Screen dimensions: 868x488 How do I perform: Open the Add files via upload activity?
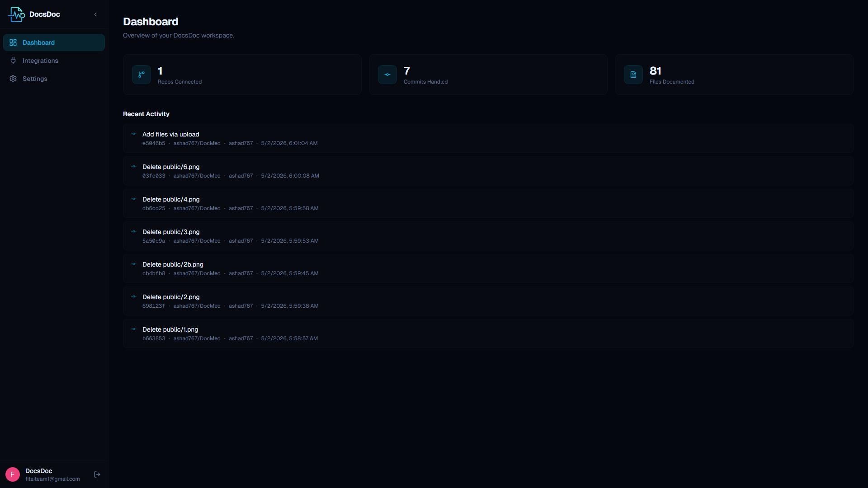(x=488, y=138)
